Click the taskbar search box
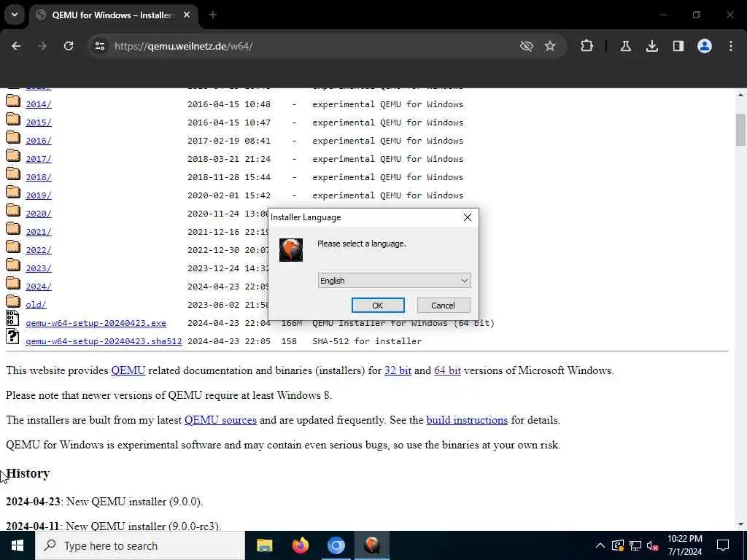 pyautogui.click(x=140, y=545)
